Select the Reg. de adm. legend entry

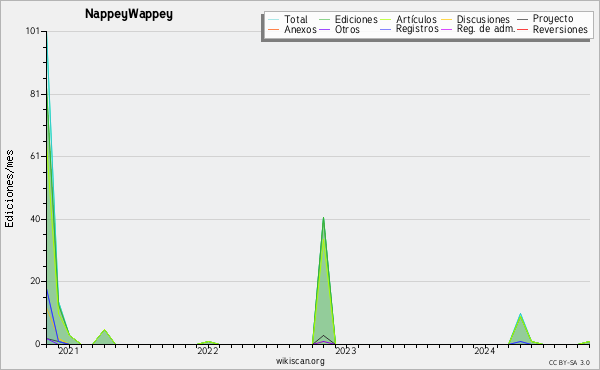coord(486,29)
